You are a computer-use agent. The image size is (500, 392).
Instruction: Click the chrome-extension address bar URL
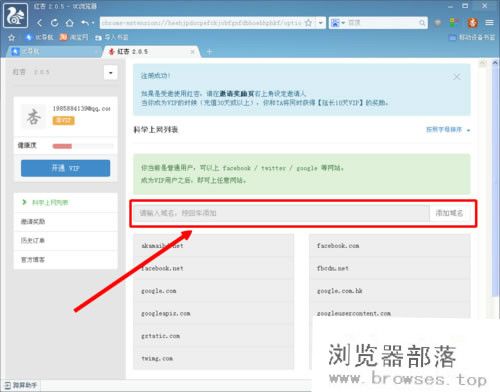(202, 23)
